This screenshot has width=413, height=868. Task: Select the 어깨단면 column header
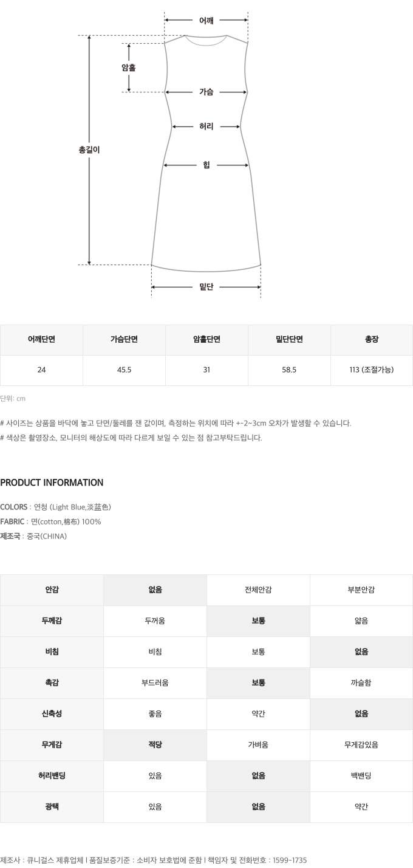[x=41, y=340]
